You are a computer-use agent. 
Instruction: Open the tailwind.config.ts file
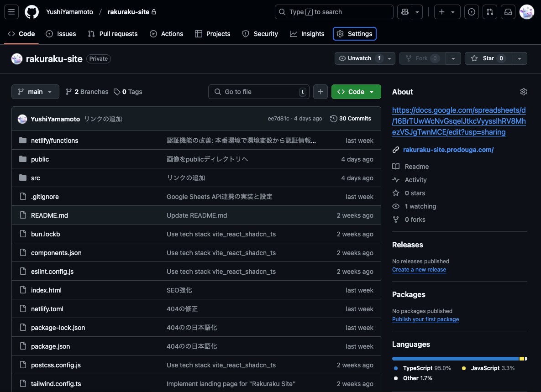click(x=56, y=384)
